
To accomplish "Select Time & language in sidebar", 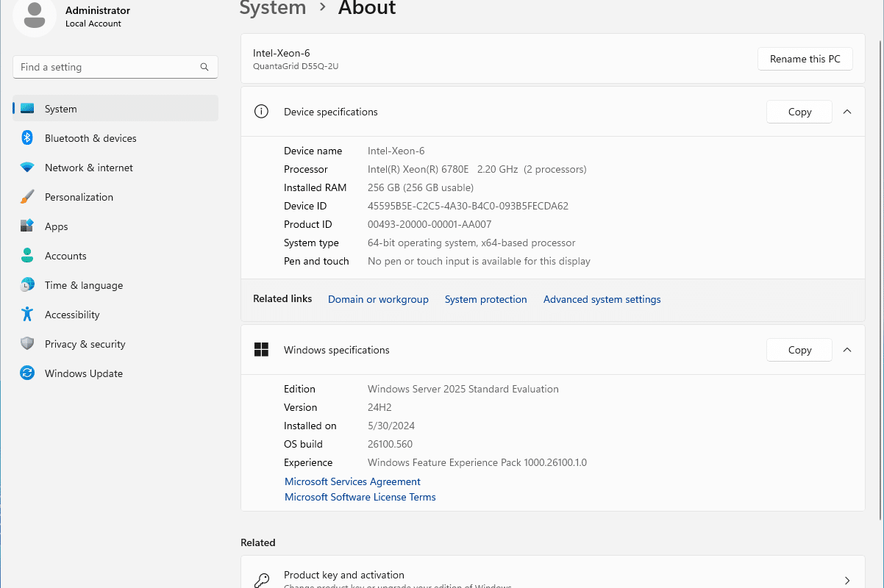I will (115, 285).
